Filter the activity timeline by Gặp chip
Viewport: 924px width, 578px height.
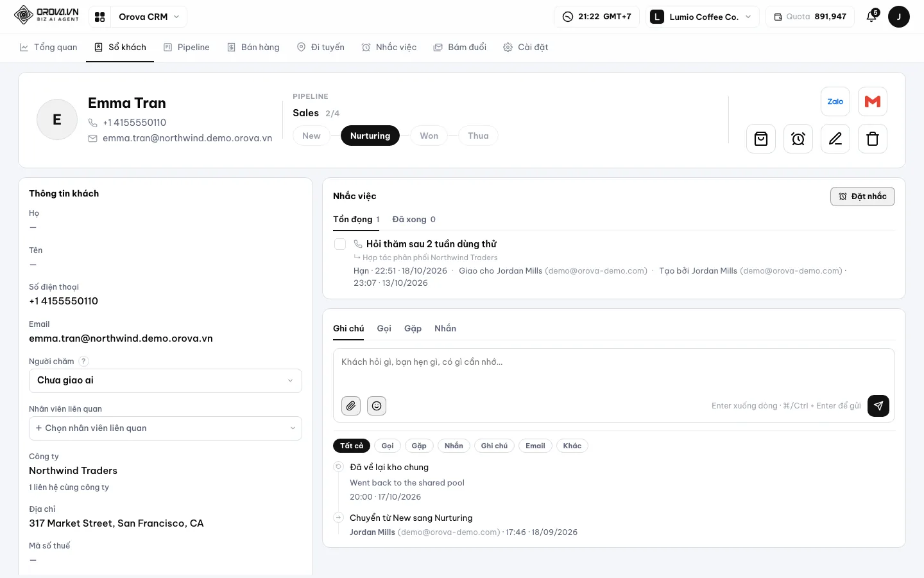pyautogui.click(x=419, y=446)
